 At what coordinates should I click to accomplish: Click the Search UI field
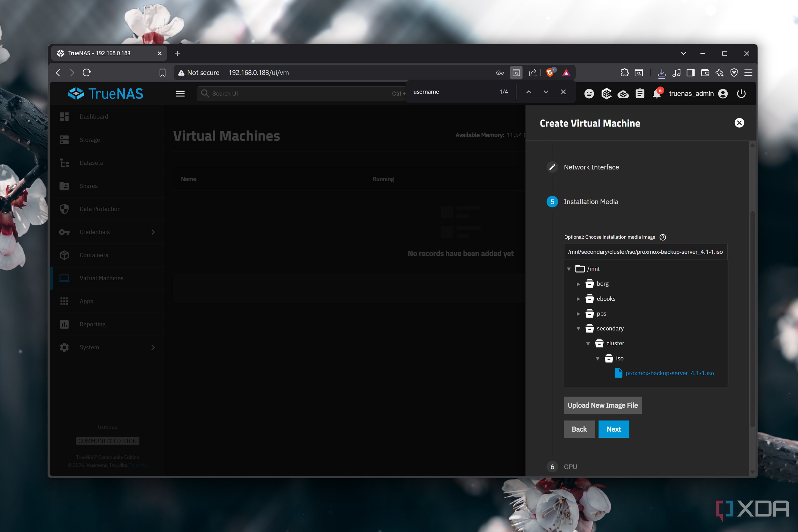pyautogui.click(x=302, y=94)
